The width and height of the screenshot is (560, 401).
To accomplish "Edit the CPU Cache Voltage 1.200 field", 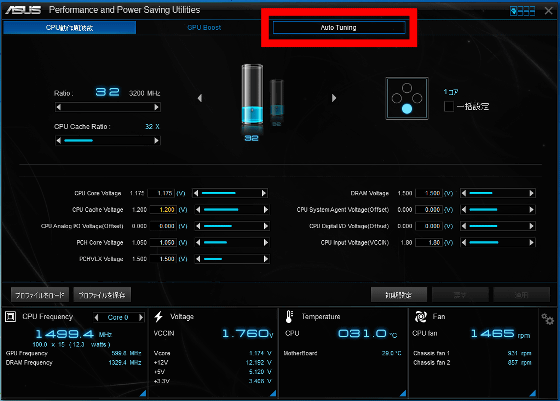I will click(x=163, y=210).
